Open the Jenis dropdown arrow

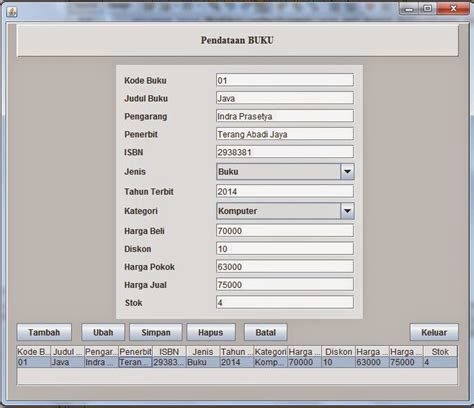click(x=347, y=172)
